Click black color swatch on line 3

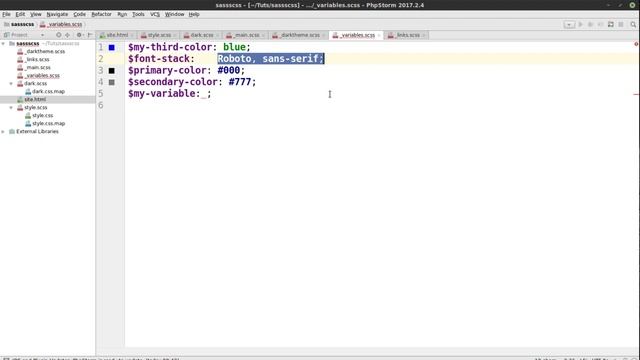(111, 71)
